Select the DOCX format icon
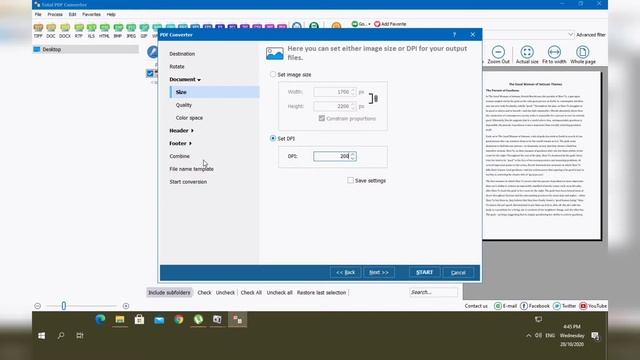The width and height of the screenshot is (640, 360). coord(64,31)
